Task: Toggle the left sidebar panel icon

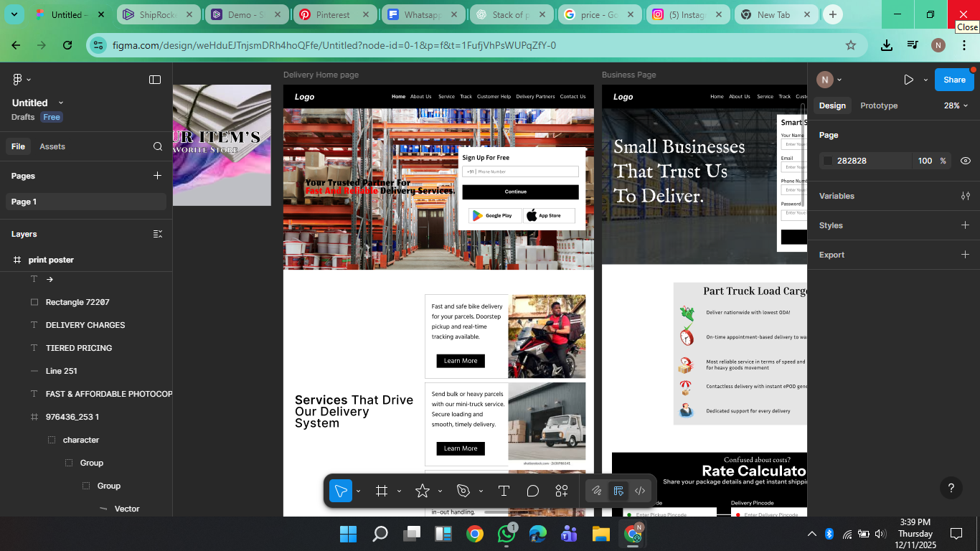Action: (155, 80)
